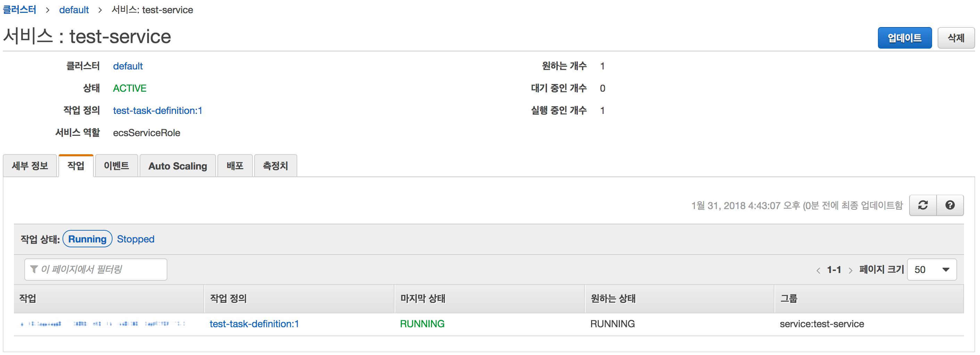Click the filter input field
Viewport: 980px width, 355px height.
tap(96, 270)
